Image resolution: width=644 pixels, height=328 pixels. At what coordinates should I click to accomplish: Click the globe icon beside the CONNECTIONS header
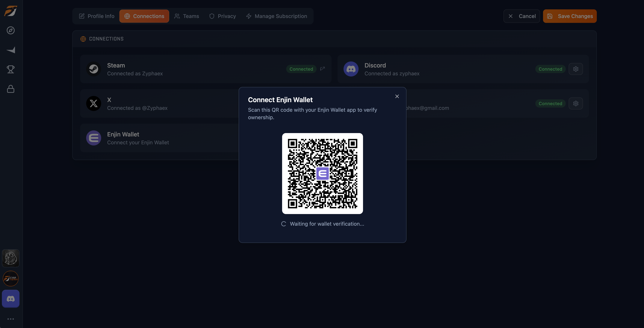pyautogui.click(x=83, y=39)
